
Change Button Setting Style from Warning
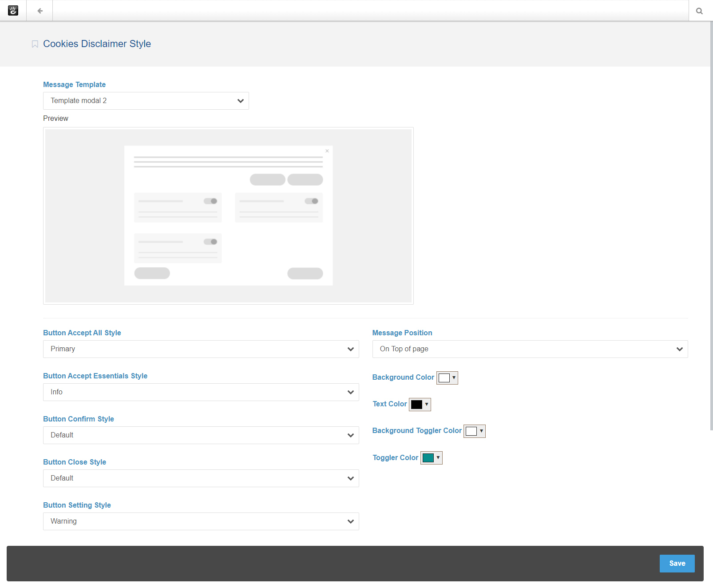201,521
